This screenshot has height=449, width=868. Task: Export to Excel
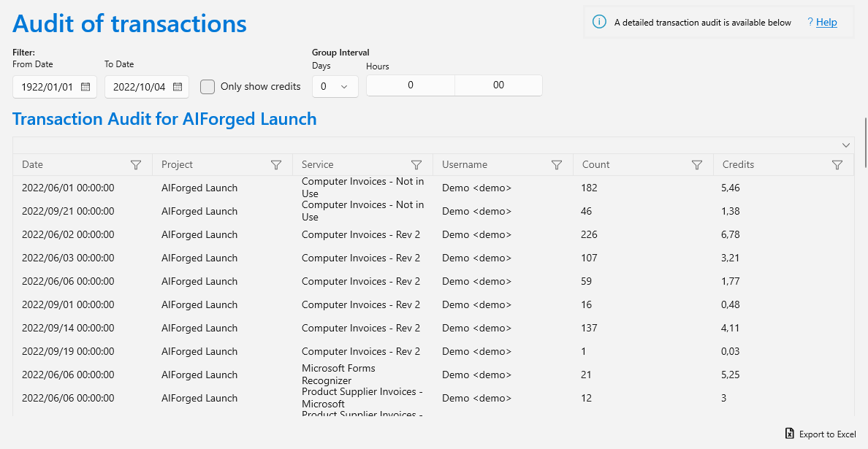click(x=821, y=434)
